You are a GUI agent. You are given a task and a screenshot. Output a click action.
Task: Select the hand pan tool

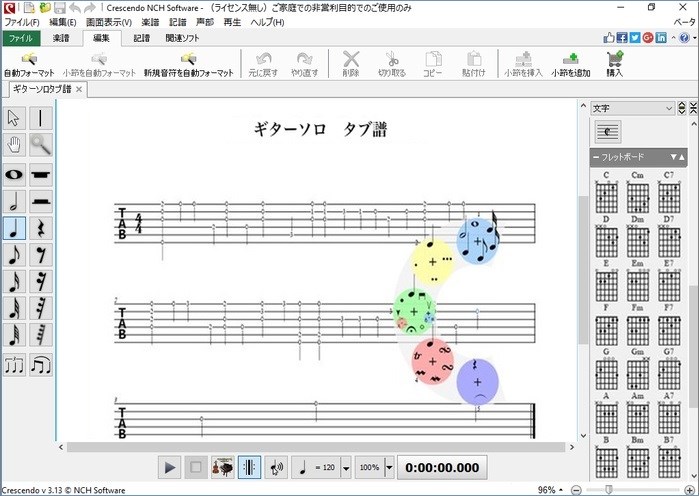click(14, 145)
